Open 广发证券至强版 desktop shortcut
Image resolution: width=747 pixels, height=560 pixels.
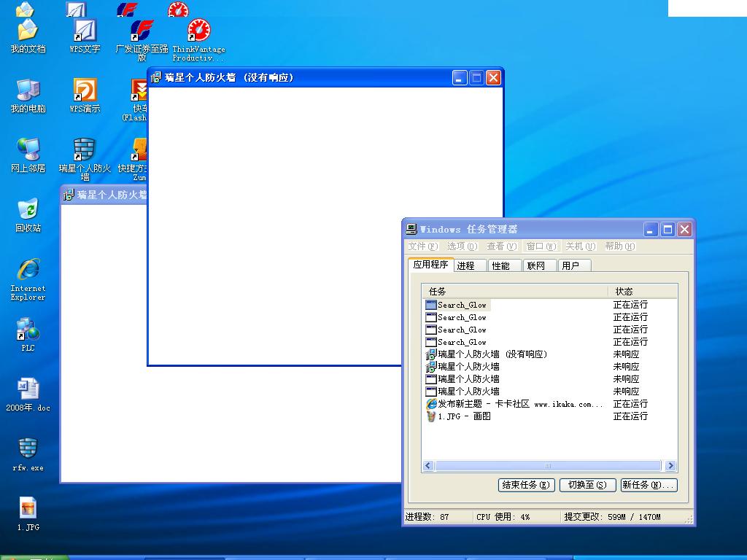(x=142, y=41)
